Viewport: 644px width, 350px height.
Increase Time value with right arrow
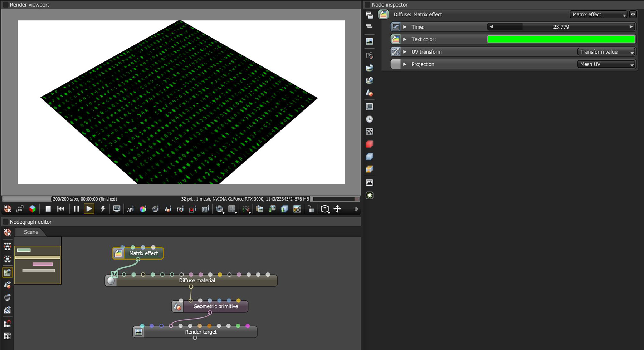631,27
